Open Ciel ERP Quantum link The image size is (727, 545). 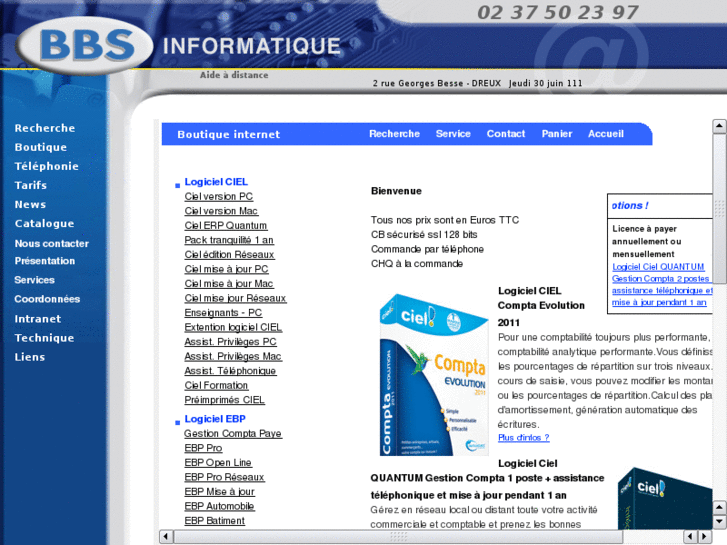click(226, 225)
